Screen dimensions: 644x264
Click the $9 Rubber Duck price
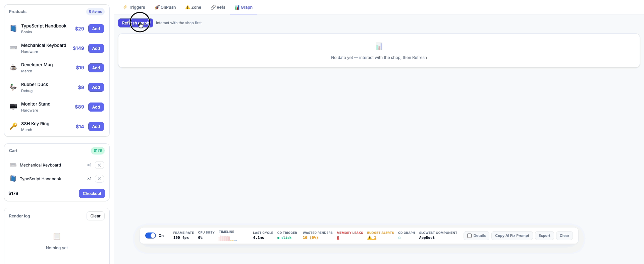point(81,87)
